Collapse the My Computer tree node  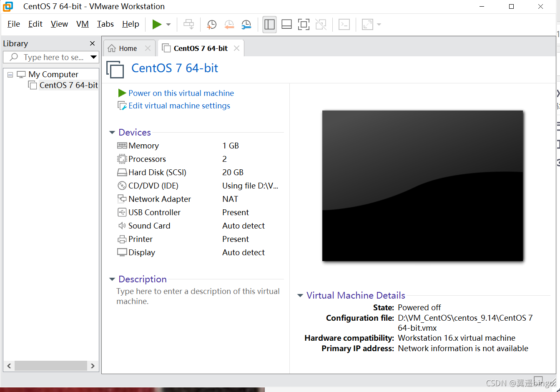click(10, 75)
